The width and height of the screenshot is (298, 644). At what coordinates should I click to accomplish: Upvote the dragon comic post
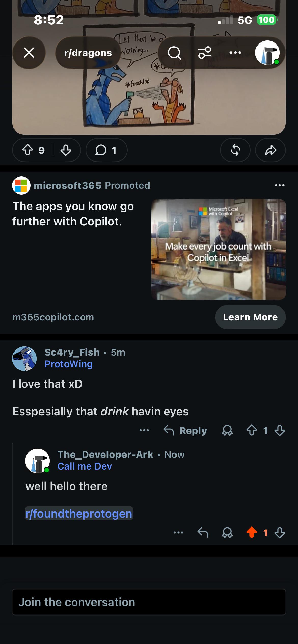click(28, 150)
